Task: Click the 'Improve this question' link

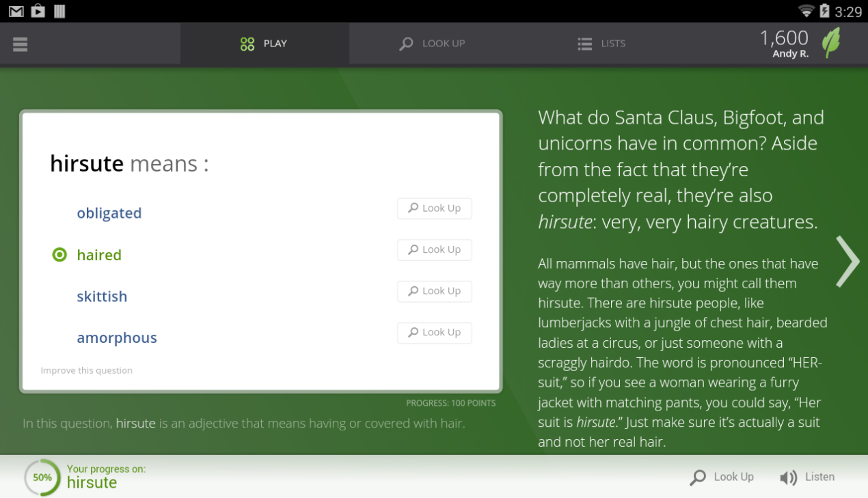Action: tap(86, 370)
